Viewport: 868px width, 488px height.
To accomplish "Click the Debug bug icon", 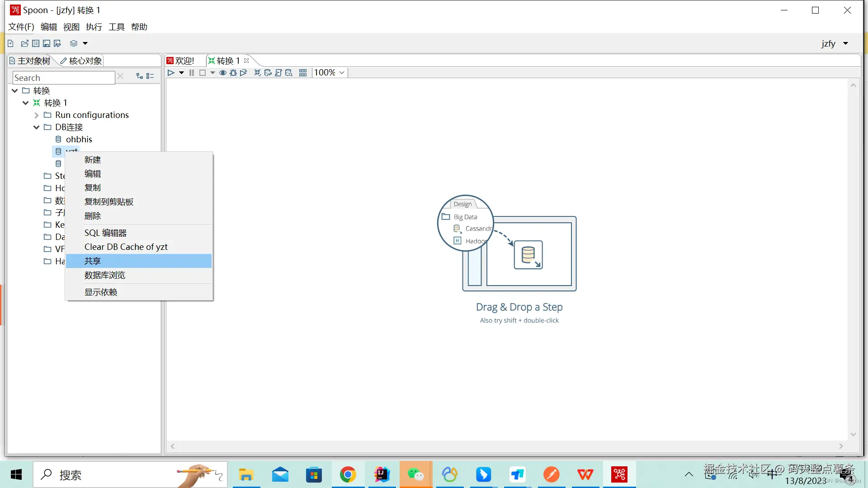I will [233, 73].
